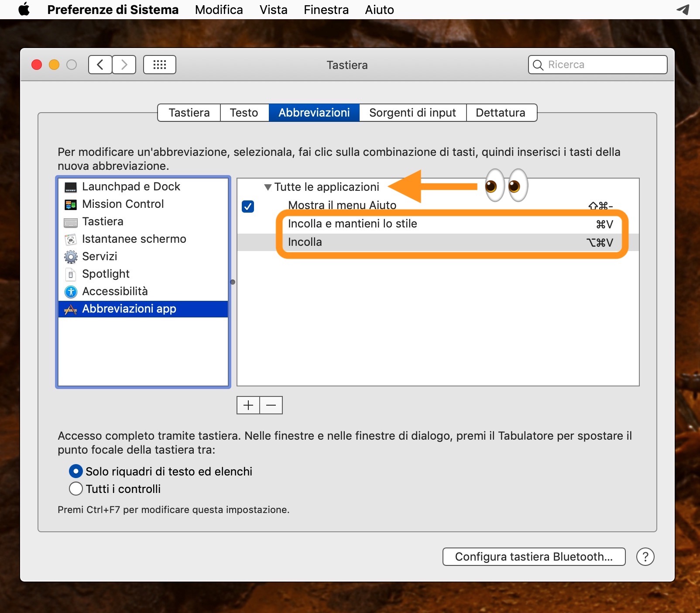700x613 pixels.
Task: Go forward with the right chevron button
Action: tap(124, 65)
